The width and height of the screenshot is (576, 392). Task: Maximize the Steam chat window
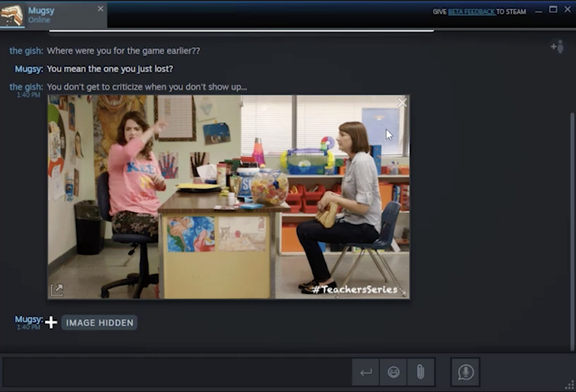click(553, 9)
